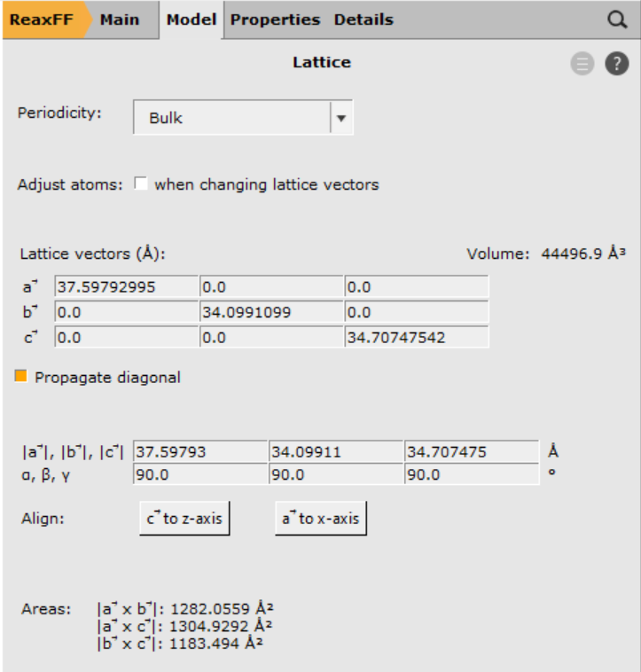Viewport: 641px width, 672px height.
Task: Toggle the Propagate diagonal checkbox
Action: pos(21,377)
